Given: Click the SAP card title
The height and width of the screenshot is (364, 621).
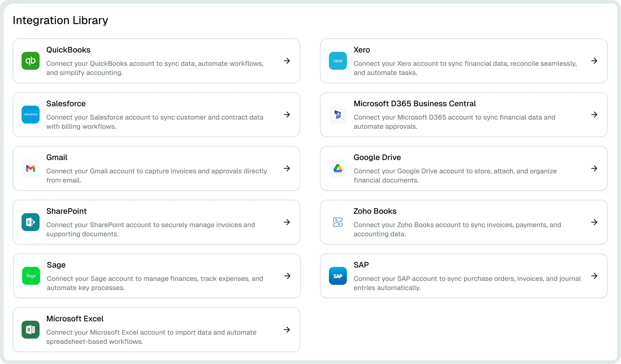Looking at the screenshot, I should pyautogui.click(x=361, y=265).
